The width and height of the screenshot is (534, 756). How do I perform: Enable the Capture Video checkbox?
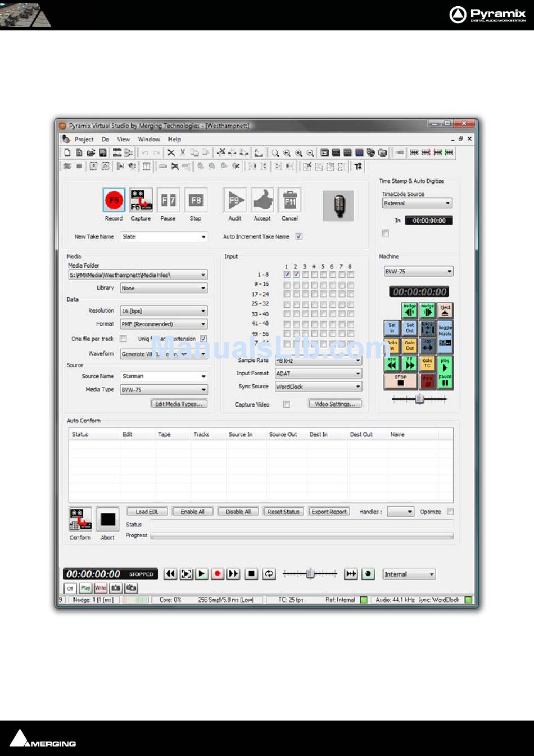[x=287, y=404]
